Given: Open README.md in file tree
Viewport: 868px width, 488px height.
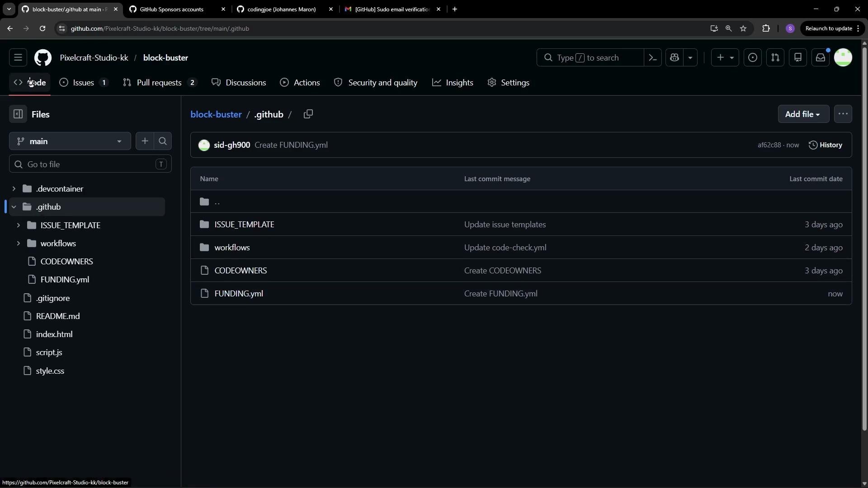Looking at the screenshot, I should click(x=58, y=316).
